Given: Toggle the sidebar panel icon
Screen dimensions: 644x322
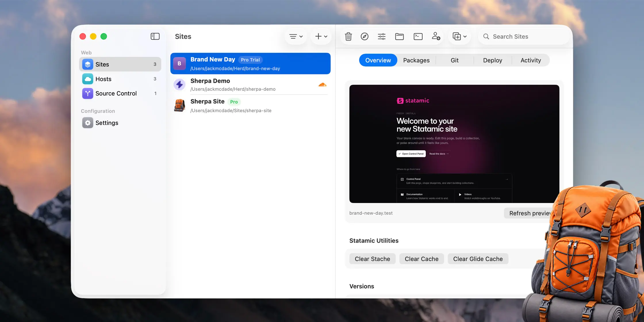Looking at the screenshot, I should [x=155, y=37].
